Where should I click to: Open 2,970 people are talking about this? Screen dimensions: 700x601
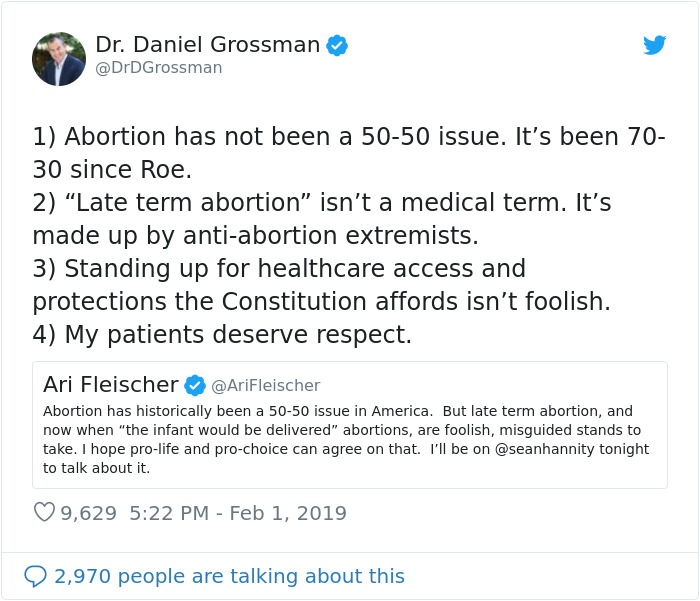click(229, 576)
